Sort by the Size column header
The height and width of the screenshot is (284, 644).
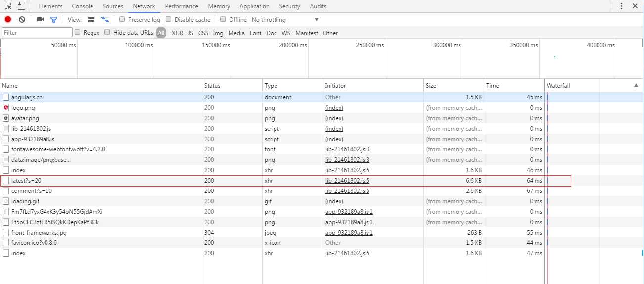[454, 86]
